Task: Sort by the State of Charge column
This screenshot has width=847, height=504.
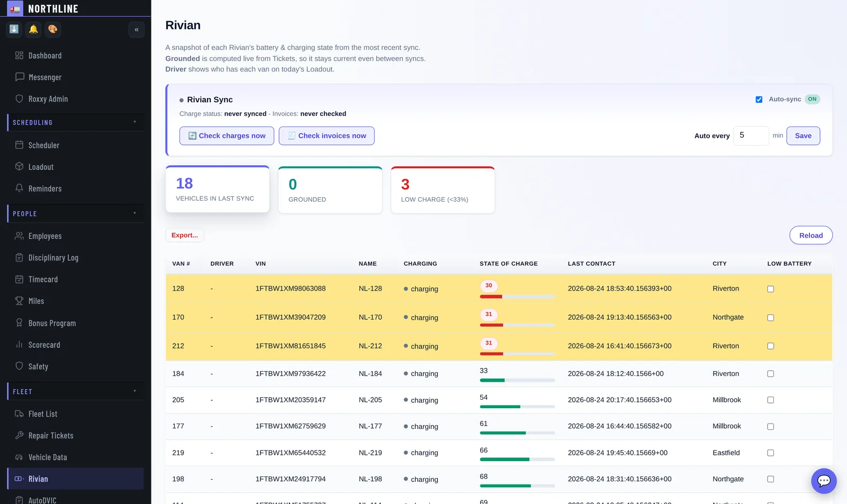Action: (x=509, y=264)
